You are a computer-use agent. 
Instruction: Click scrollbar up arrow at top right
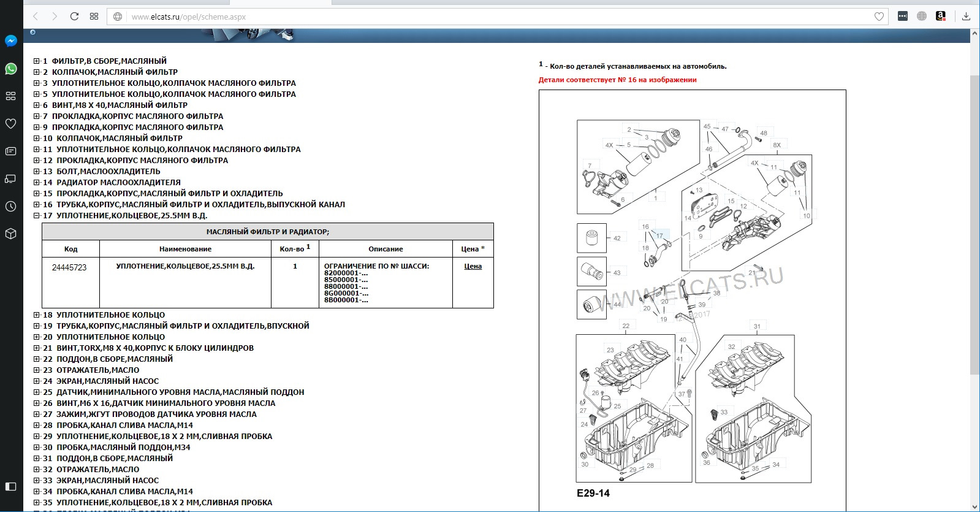(x=974, y=35)
